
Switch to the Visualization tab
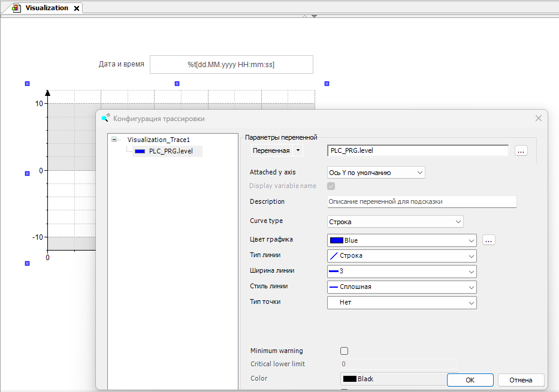46,8
